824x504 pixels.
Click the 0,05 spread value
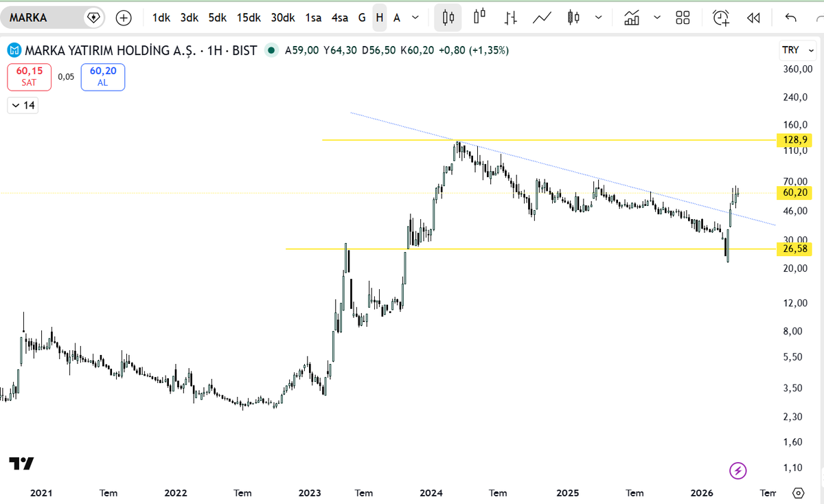66,77
